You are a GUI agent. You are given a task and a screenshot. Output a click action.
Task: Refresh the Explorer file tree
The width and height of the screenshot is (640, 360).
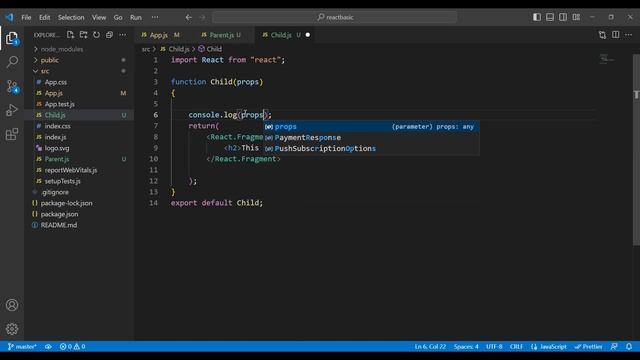(96, 35)
